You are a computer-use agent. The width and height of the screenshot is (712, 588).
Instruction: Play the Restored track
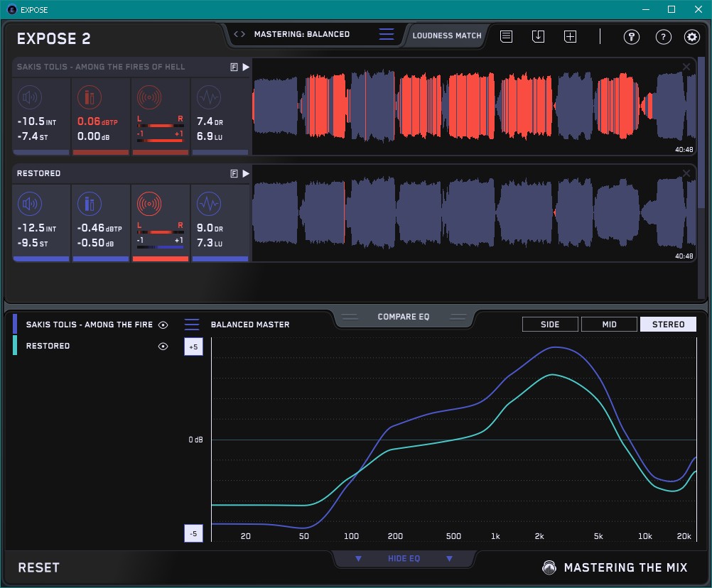pyautogui.click(x=246, y=173)
